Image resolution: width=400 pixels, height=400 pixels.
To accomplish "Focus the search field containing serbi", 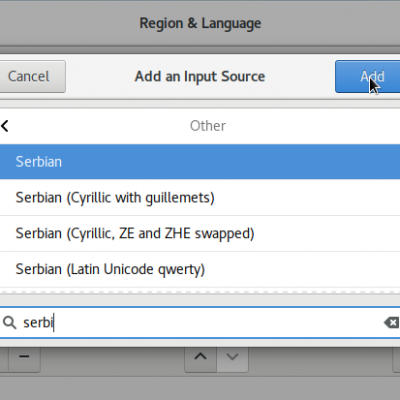I will pyautogui.click(x=200, y=322).
